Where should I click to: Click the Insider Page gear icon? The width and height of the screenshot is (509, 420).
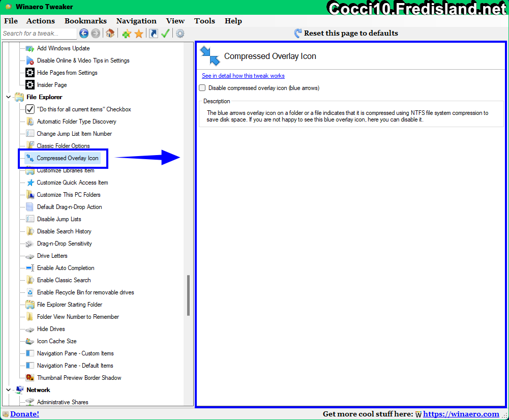30,85
